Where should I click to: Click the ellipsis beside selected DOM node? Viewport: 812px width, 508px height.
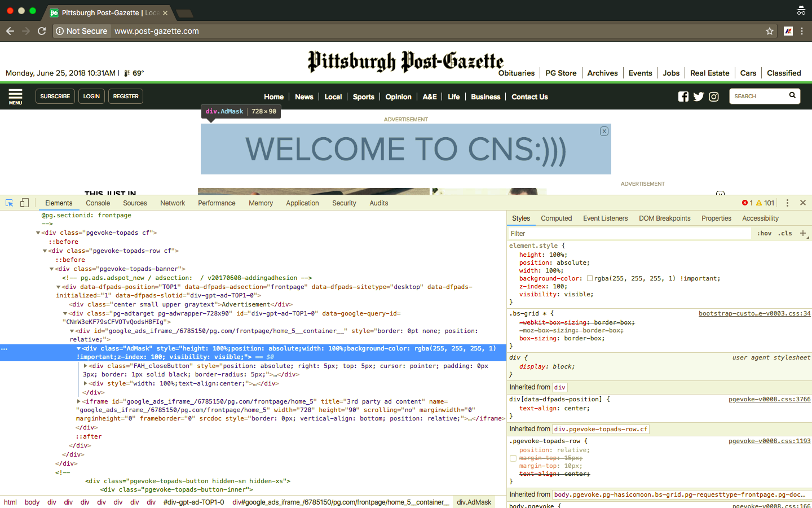click(x=5, y=349)
